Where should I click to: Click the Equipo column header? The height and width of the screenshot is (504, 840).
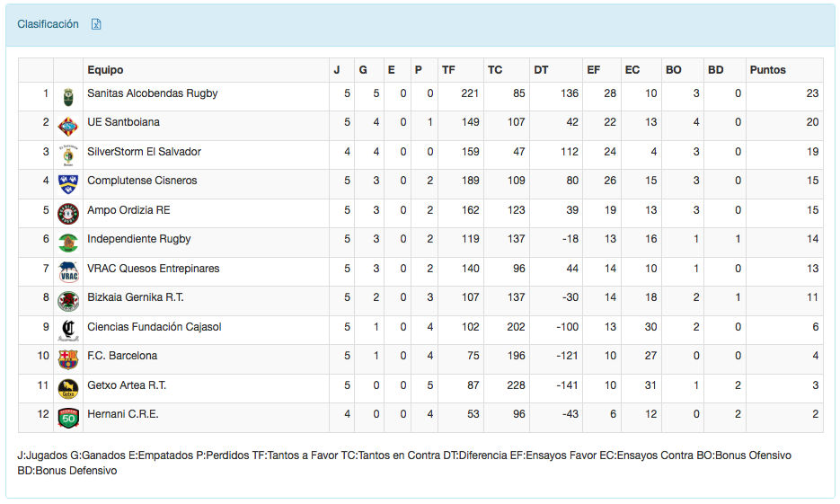point(105,70)
